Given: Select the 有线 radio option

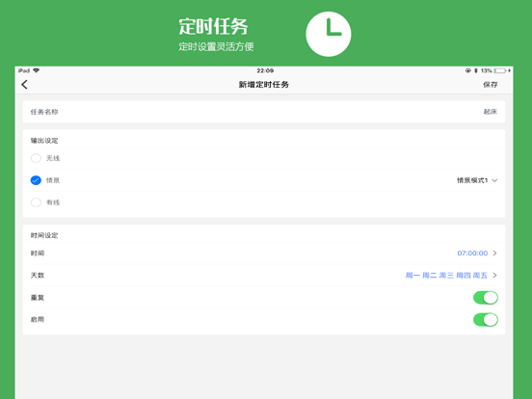Looking at the screenshot, I should [x=36, y=202].
